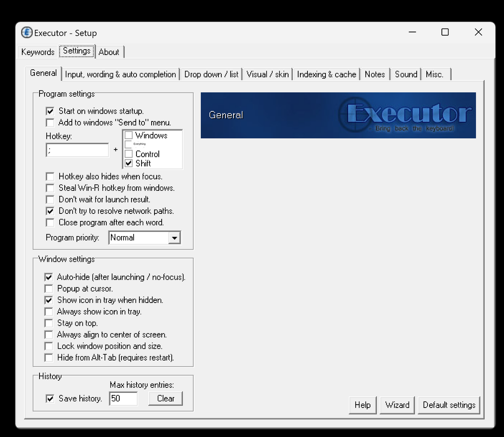Enable Close program after each word
Screen dimensions: 504x437
(x=50, y=222)
